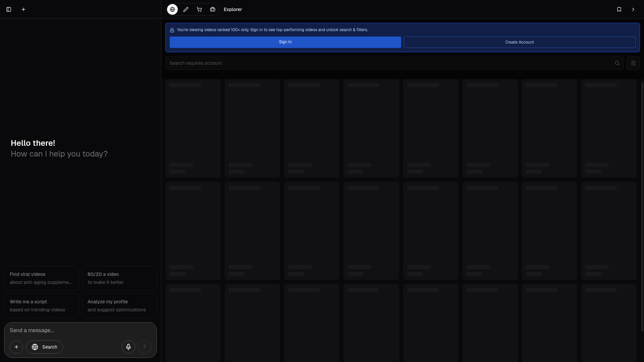This screenshot has width=644, height=362.
Task: Click the lock icon in the banner
Action: (172, 30)
